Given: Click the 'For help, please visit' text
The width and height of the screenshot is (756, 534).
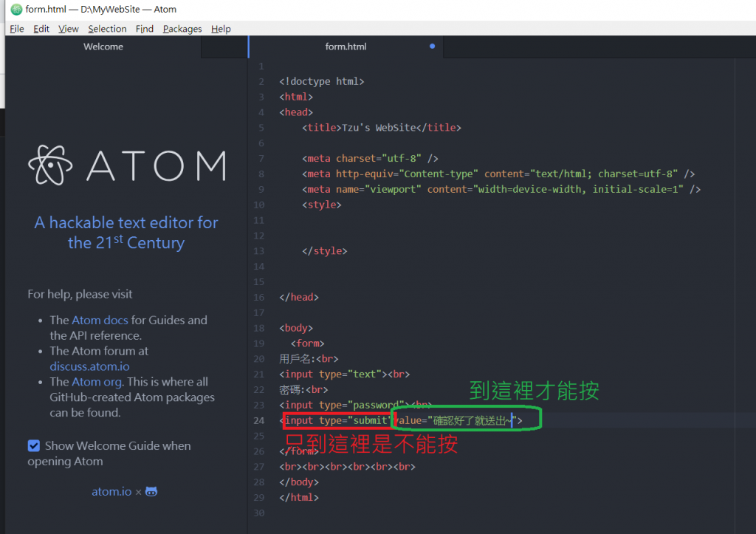Looking at the screenshot, I should [x=80, y=294].
